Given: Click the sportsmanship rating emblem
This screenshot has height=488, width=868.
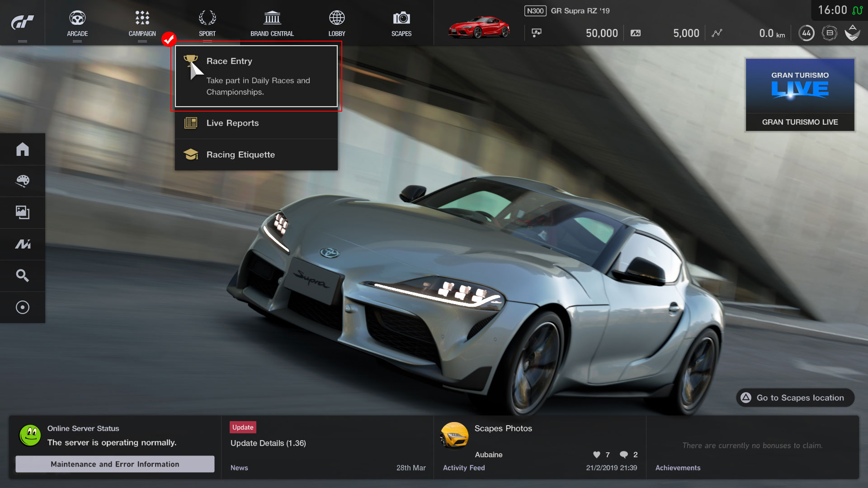Looking at the screenshot, I should pos(852,33).
